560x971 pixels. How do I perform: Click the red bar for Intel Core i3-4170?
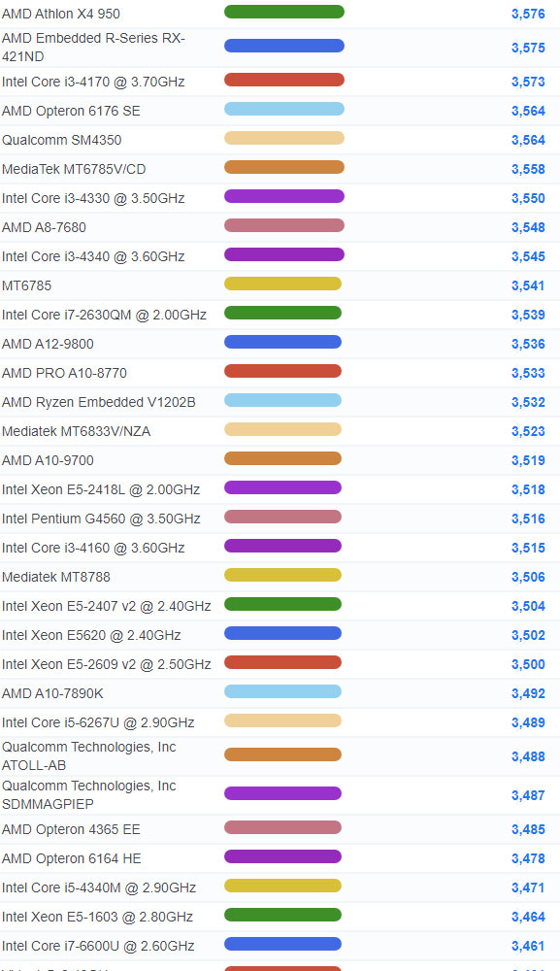coord(284,80)
